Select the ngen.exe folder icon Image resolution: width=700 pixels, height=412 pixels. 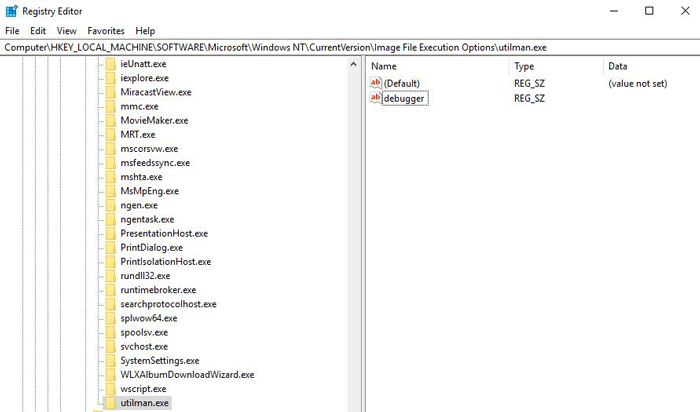(111, 205)
